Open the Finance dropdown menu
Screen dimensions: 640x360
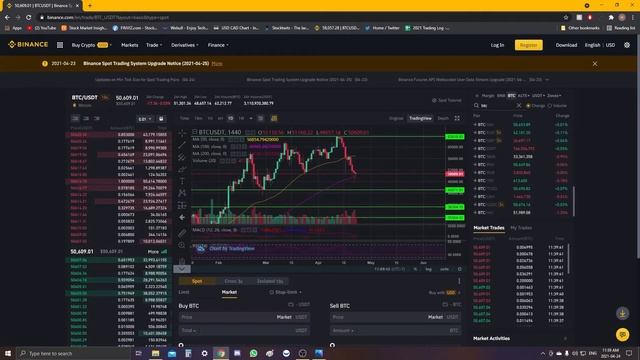(218, 45)
